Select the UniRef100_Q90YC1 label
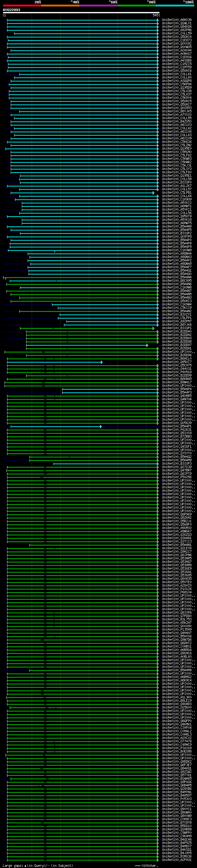This screenshot has height=868, width=197. click(x=176, y=809)
